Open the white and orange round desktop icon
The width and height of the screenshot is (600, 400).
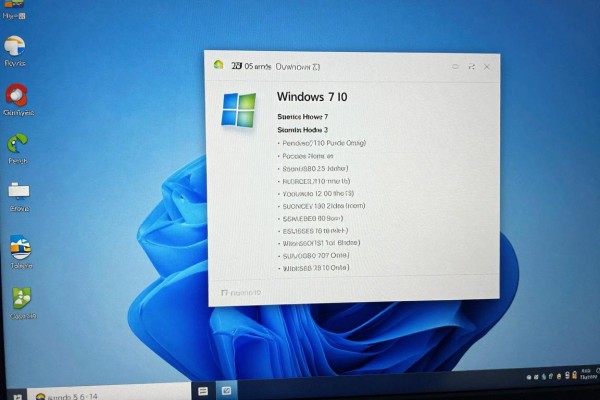pyautogui.click(x=15, y=47)
